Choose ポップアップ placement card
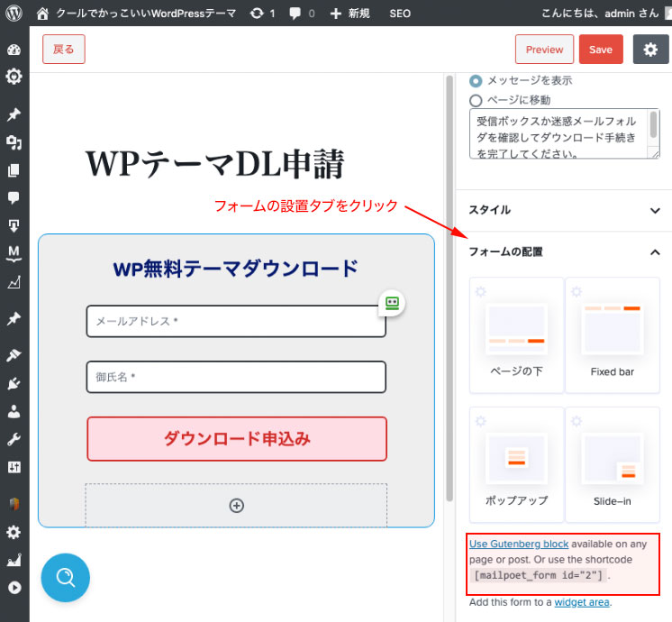 516,464
